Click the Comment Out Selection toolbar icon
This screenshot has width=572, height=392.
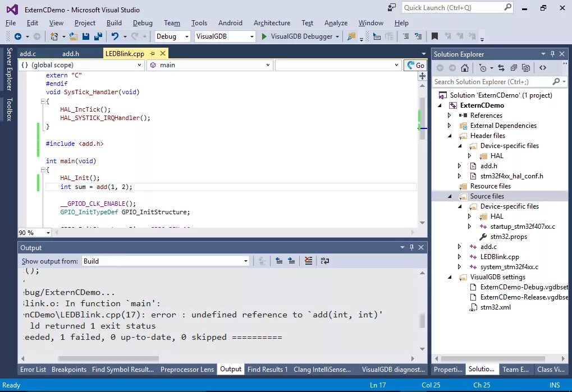tap(406, 36)
